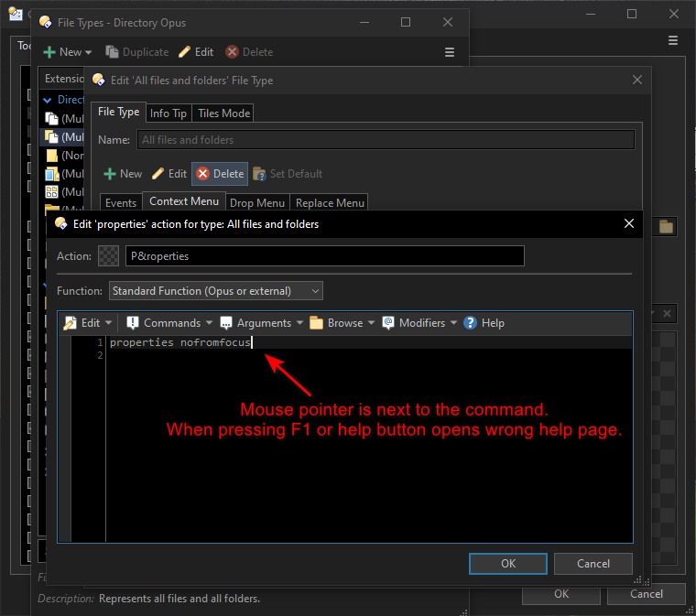This screenshot has width=696, height=616.
Task: Open the Help button in command editor toolbar
Action: (x=484, y=323)
